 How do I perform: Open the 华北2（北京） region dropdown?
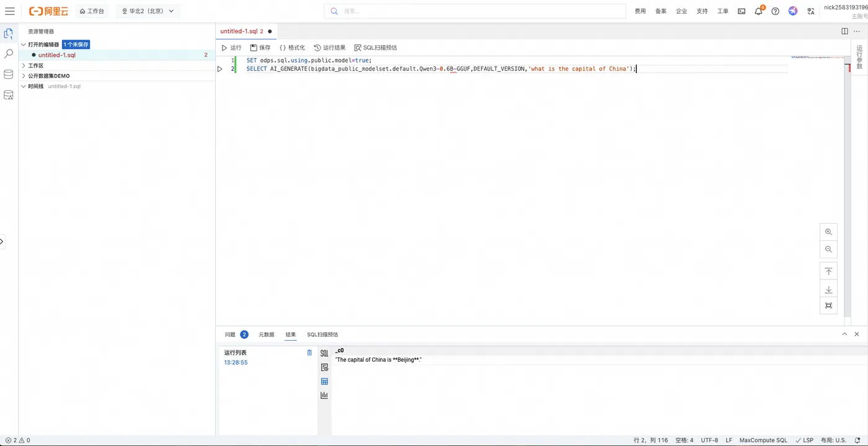pyautogui.click(x=148, y=11)
